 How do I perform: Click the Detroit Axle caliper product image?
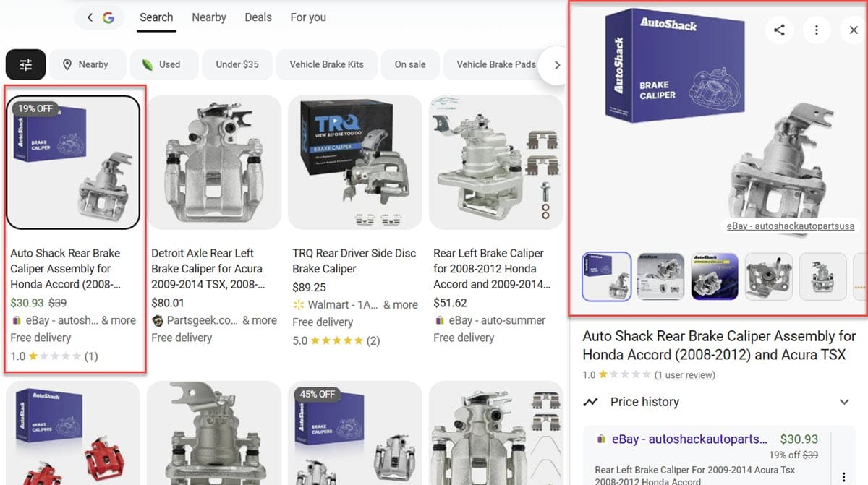pos(214,162)
